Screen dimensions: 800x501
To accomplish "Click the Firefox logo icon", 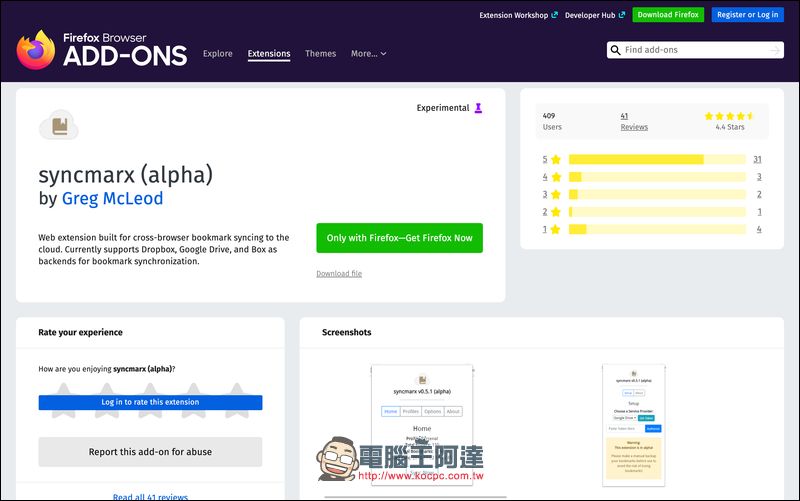I will click(x=36, y=50).
